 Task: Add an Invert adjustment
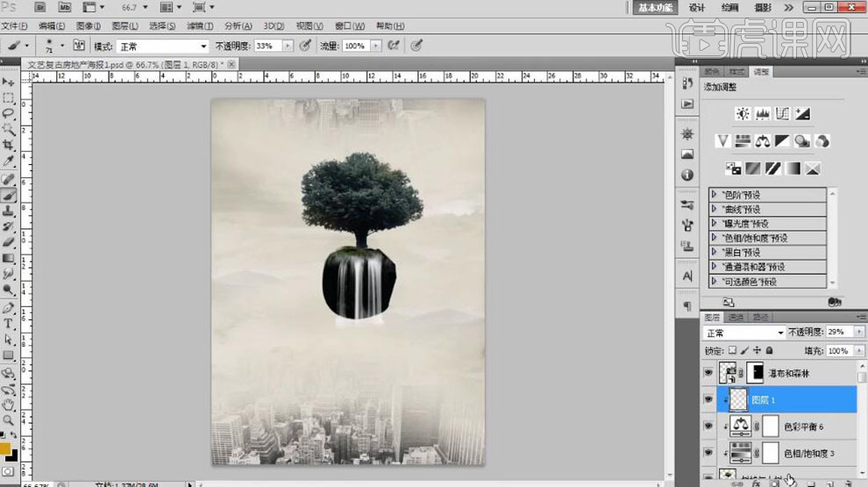coord(733,168)
